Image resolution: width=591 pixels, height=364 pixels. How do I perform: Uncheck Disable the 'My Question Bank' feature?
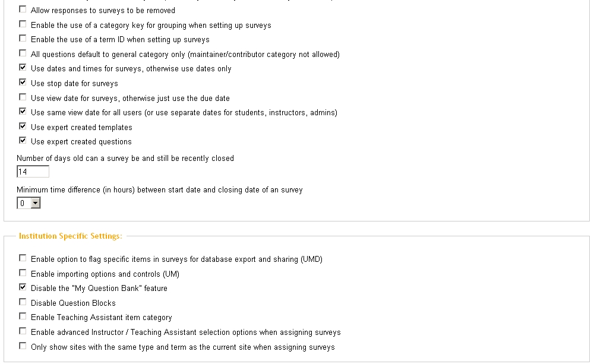click(x=23, y=287)
